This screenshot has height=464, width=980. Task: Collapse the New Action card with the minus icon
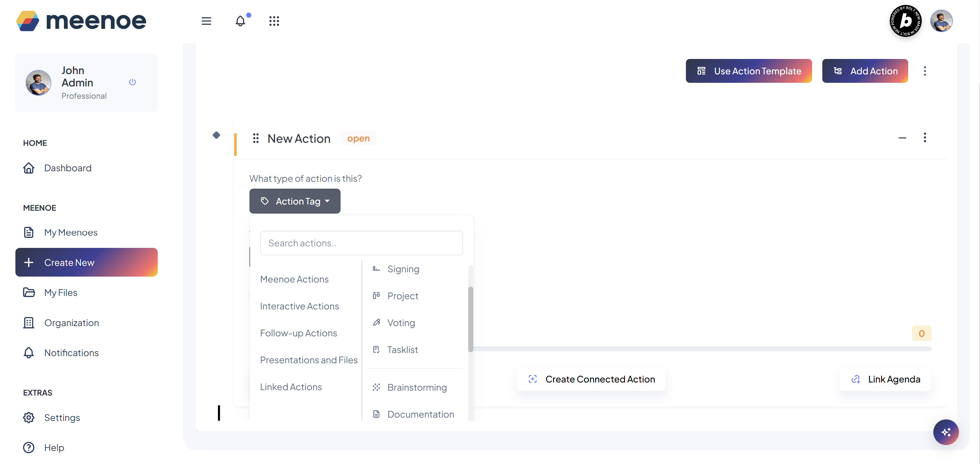tap(902, 138)
